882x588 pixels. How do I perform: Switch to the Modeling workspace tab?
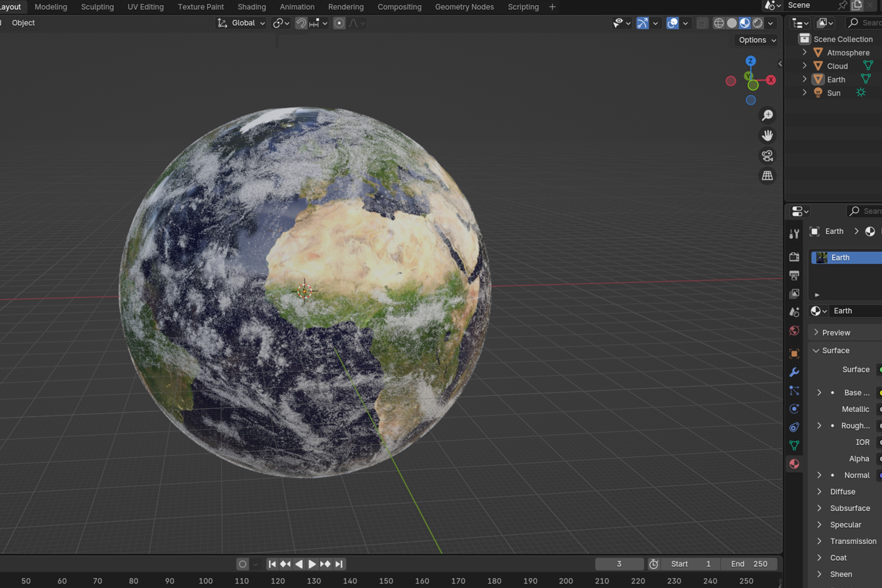point(51,7)
